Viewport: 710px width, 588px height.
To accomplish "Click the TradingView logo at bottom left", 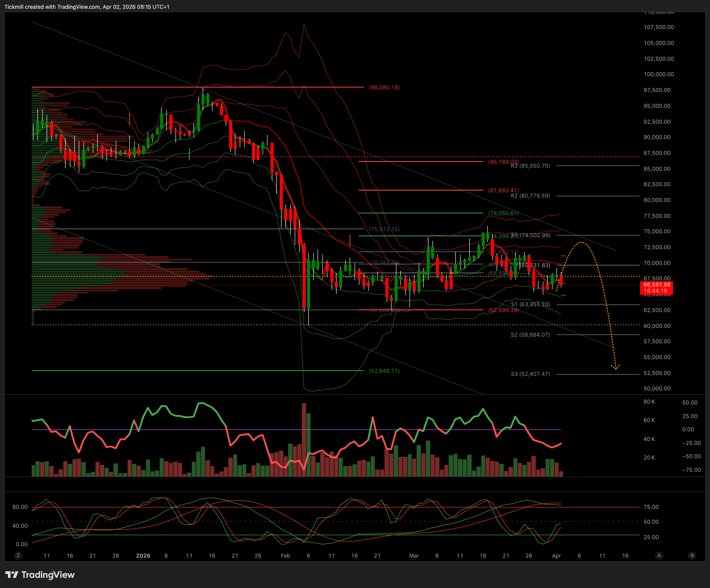I will tap(40, 575).
